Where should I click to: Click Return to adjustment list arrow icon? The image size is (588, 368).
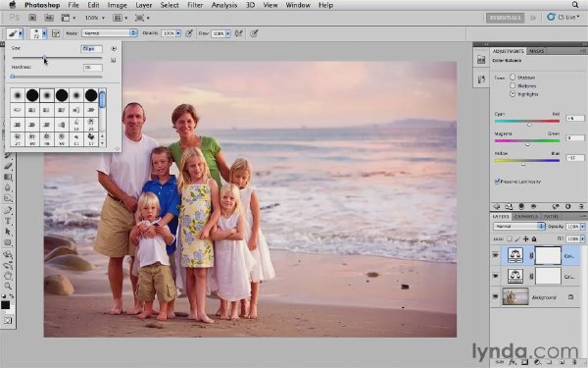497,206
